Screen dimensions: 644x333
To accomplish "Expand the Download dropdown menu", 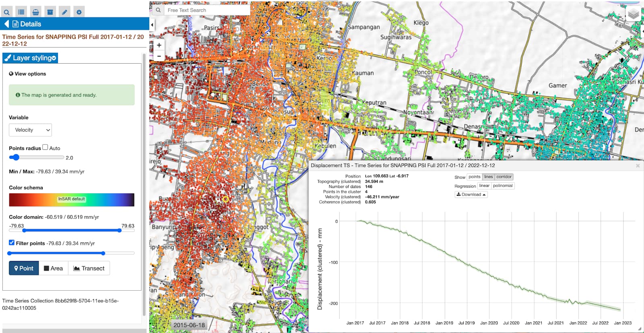I will [x=471, y=194].
